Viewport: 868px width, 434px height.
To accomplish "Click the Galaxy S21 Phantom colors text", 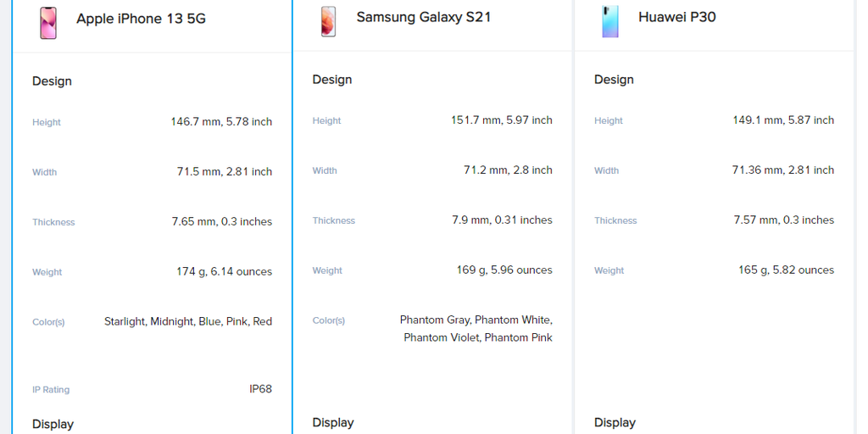I will click(476, 329).
